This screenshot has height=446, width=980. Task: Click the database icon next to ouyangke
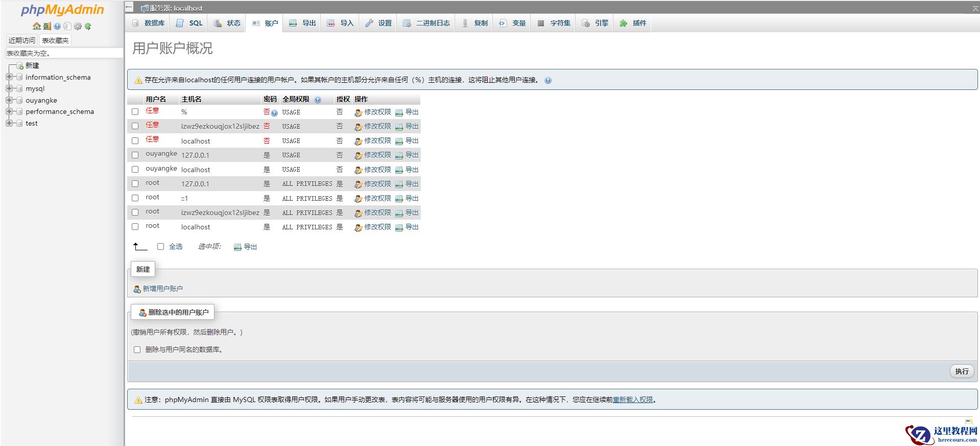[19, 101]
